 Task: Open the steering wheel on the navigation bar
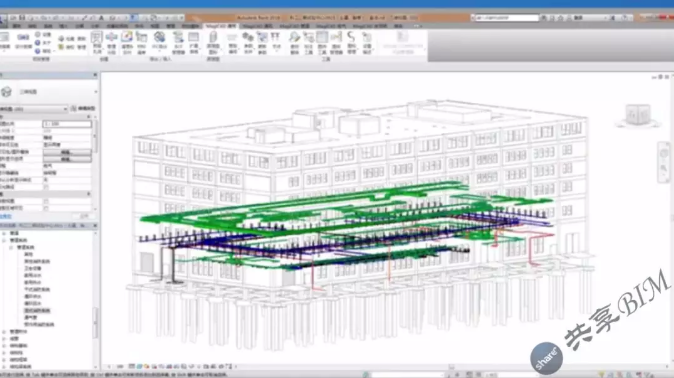664,153
